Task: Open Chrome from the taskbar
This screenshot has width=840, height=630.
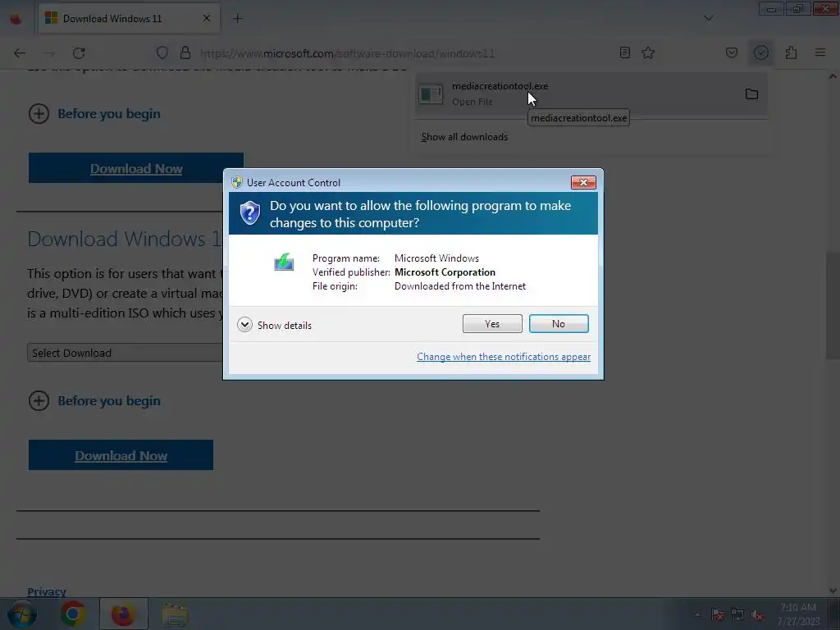Action: pyautogui.click(x=73, y=614)
